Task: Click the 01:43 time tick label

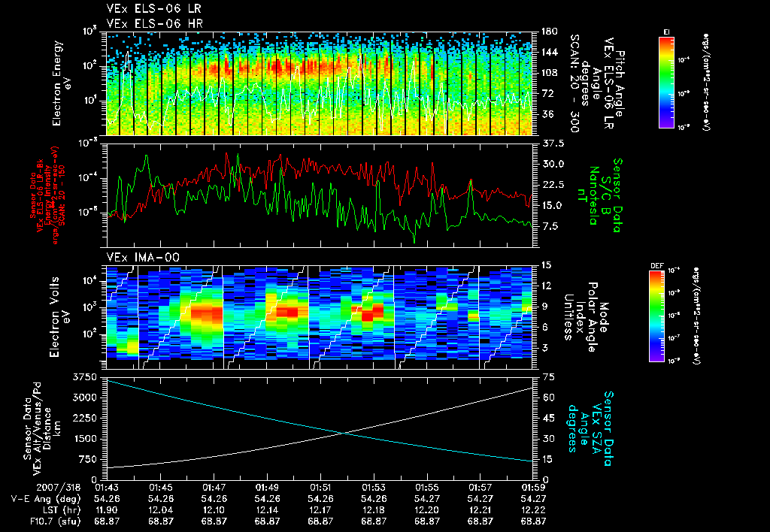Action: coord(107,488)
